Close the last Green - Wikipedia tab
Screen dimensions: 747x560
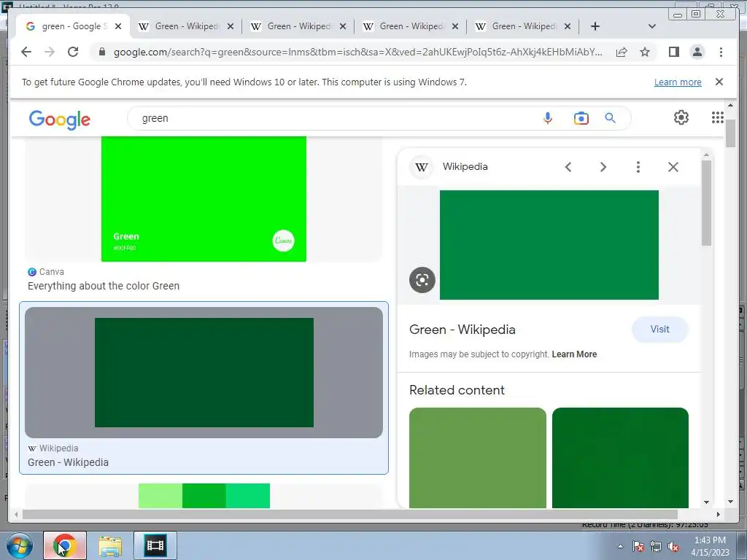(568, 26)
